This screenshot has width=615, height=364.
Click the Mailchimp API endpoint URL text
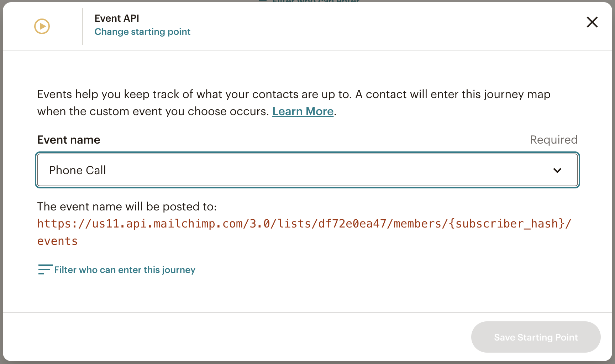click(x=304, y=224)
